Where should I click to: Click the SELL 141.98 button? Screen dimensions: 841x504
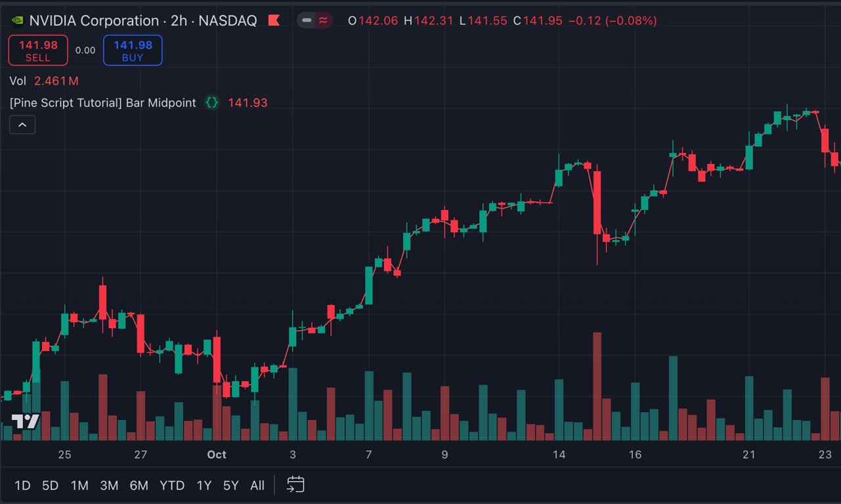point(38,51)
